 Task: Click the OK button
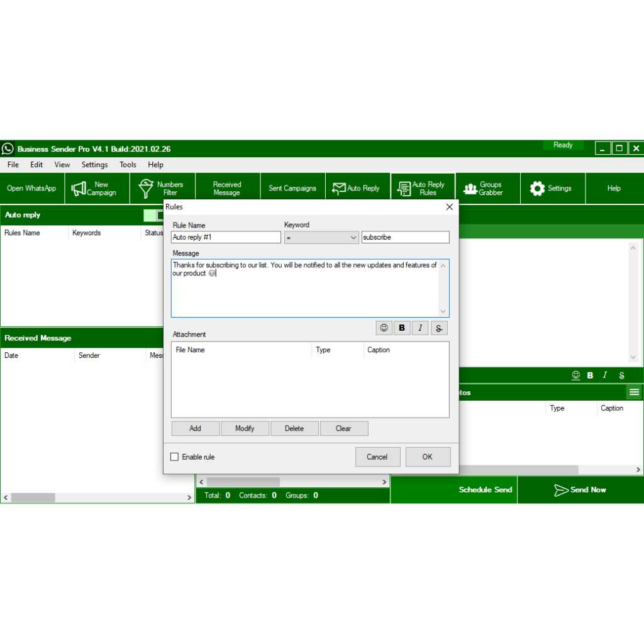pyautogui.click(x=428, y=457)
